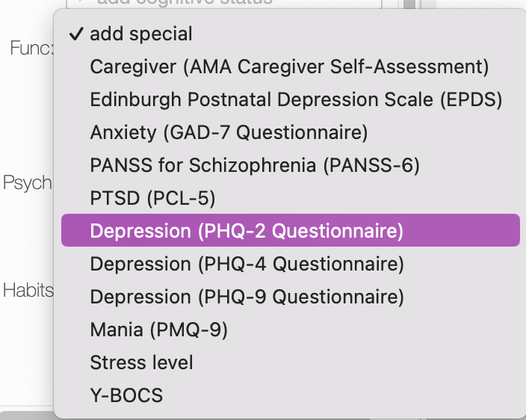
Task: Select Edinburgh Postnatal Depression Scale (EPDS)
Action: pyautogui.click(x=296, y=99)
